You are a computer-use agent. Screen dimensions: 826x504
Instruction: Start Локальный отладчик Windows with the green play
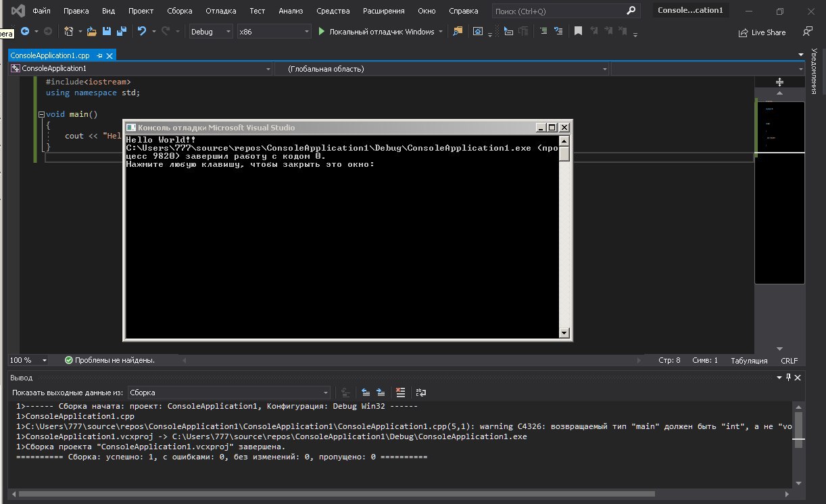322,32
